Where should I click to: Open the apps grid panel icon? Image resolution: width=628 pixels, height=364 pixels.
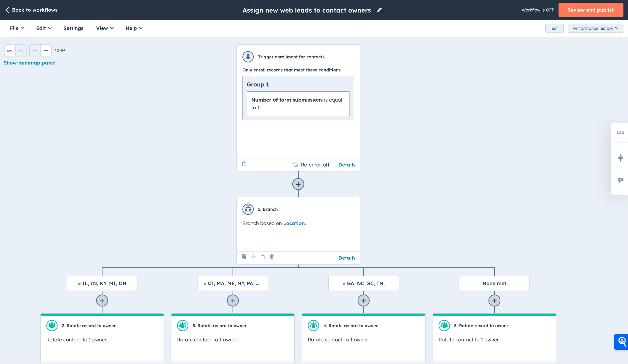[x=620, y=133]
